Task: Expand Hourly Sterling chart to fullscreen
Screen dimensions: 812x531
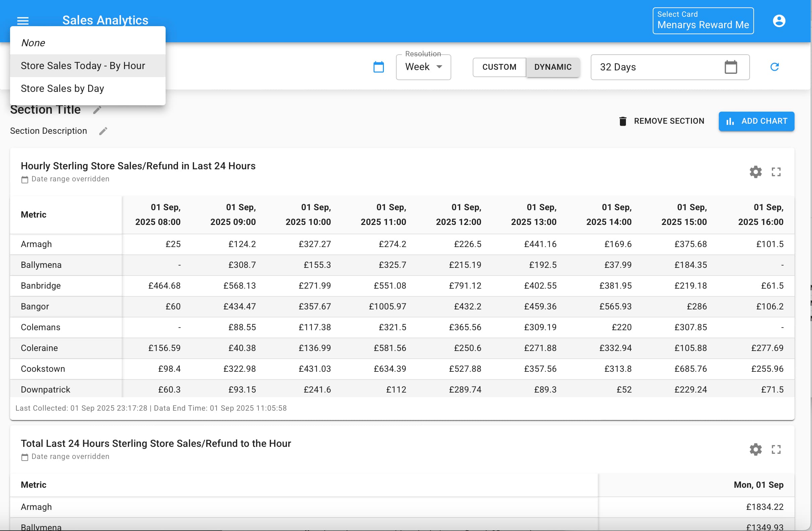Action: click(776, 172)
